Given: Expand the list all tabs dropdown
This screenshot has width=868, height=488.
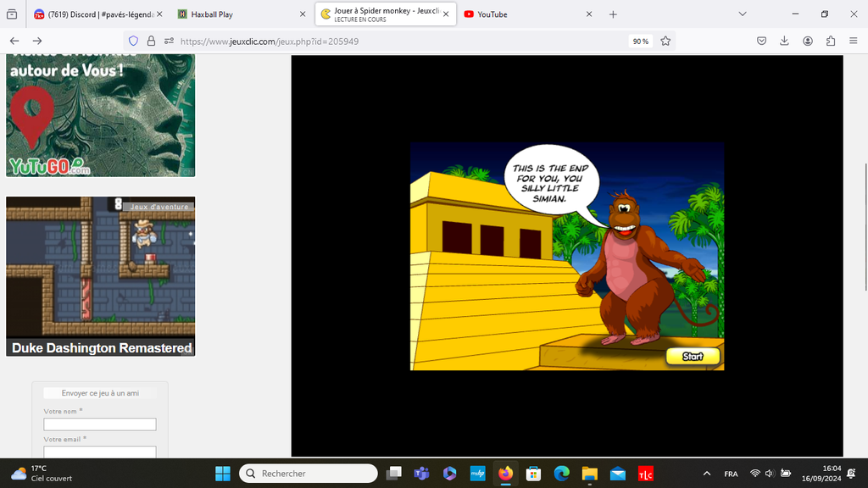Looking at the screenshot, I should coord(743,14).
